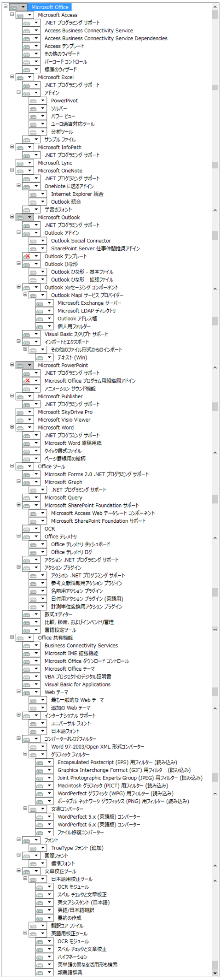Click the drive icon beside Microsoft Access

[x=20, y=15]
